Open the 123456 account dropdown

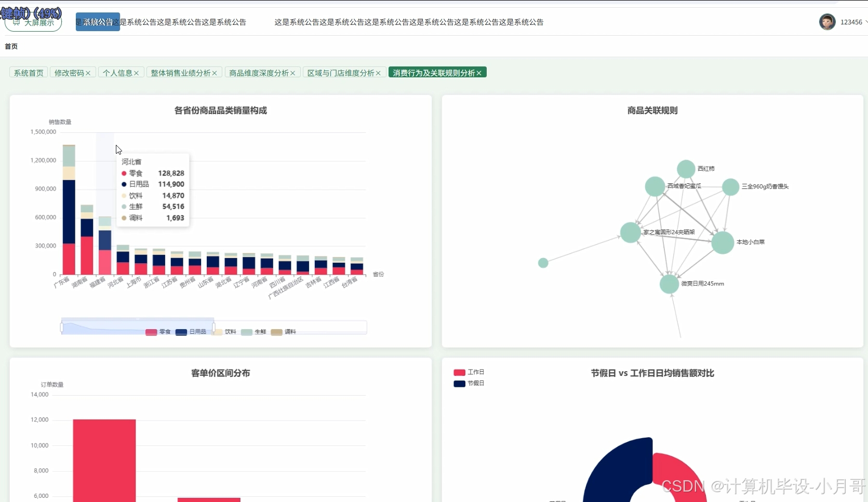853,22
